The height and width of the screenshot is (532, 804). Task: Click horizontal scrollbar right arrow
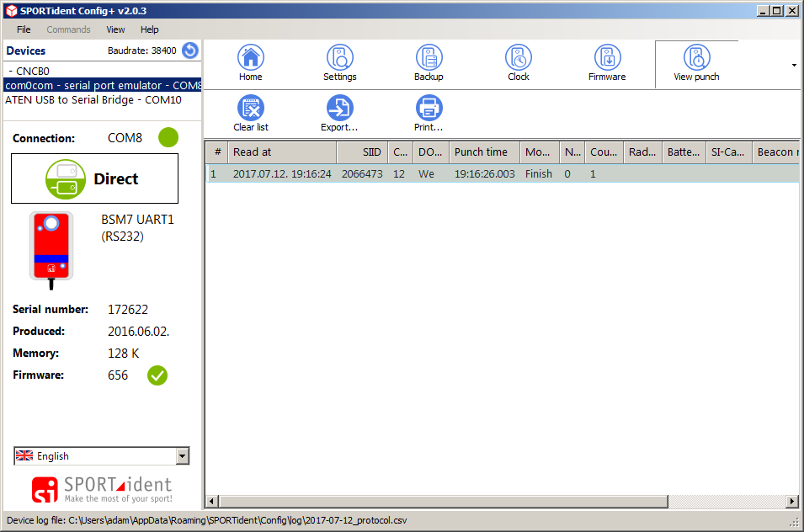coord(793,501)
